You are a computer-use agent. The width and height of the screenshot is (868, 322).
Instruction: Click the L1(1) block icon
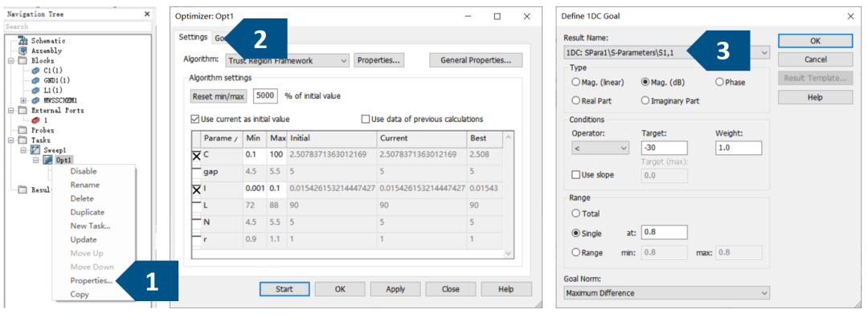(x=36, y=90)
